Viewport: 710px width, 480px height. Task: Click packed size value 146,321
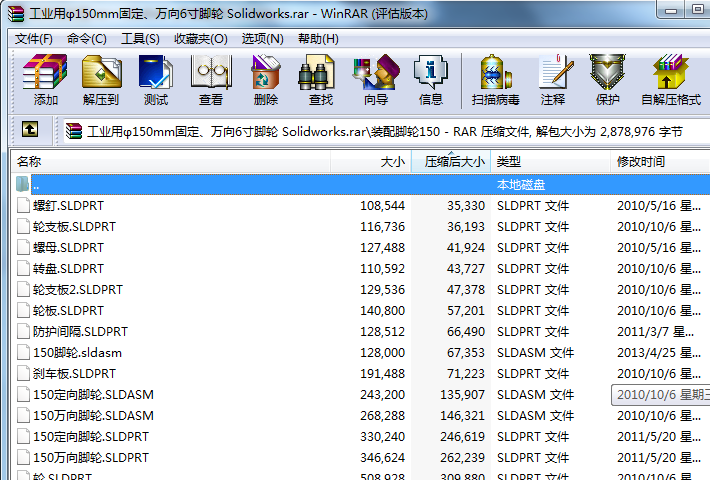tap(462, 416)
